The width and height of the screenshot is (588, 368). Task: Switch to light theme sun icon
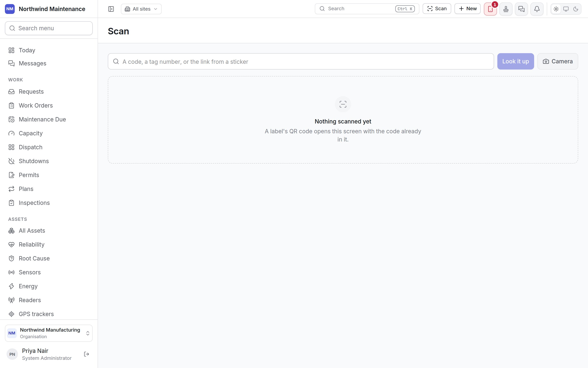pos(556,9)
